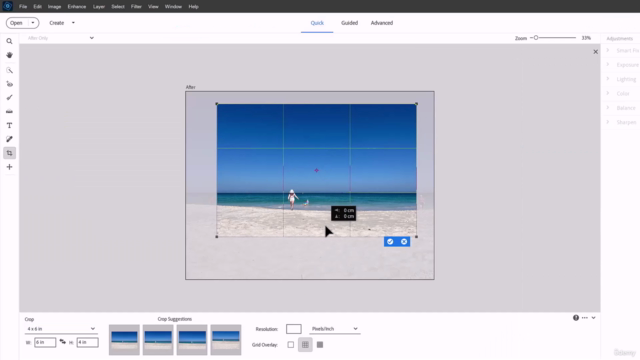The width and height of the screenshot is (640, 360).
Task: Open the Layer menu
Action: (x=99, y=7)
